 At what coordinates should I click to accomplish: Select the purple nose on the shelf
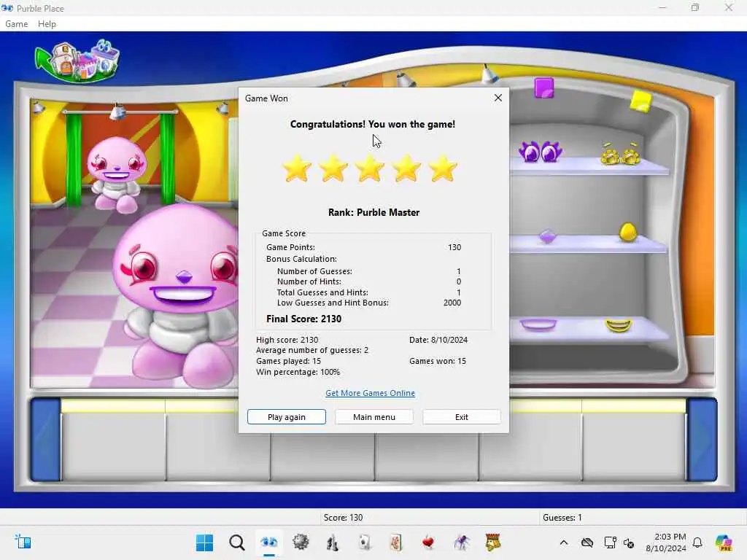547,237
